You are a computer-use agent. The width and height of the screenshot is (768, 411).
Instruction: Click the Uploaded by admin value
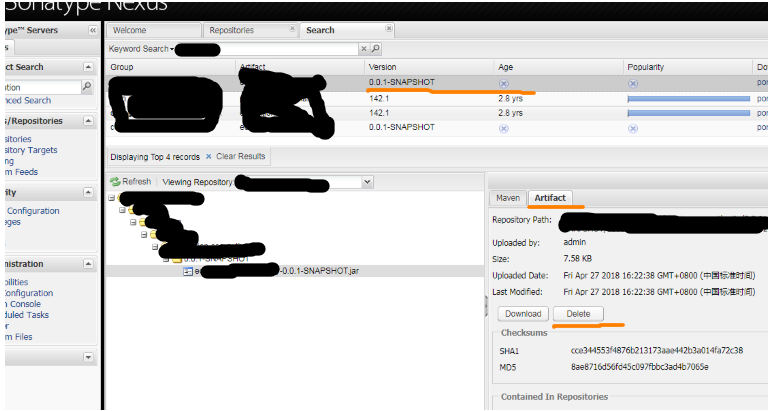tap(575, 242)
